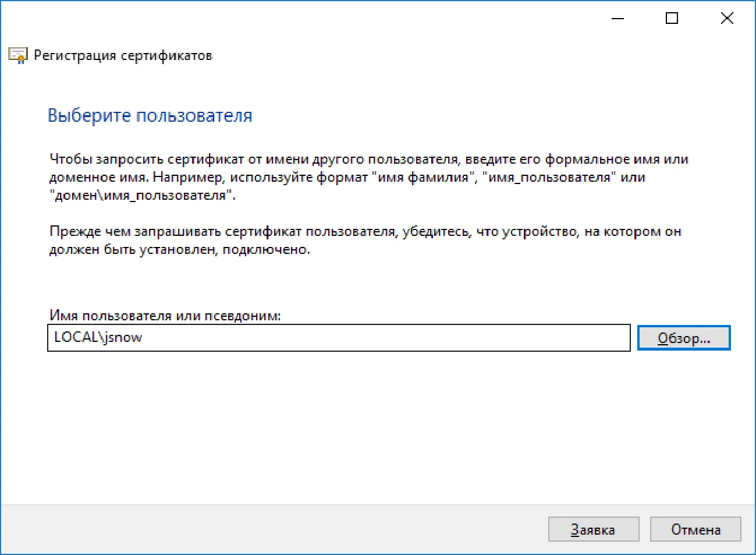Click the certificate enrollment icon in title
756x555 pixels.
tap(18, 55)
